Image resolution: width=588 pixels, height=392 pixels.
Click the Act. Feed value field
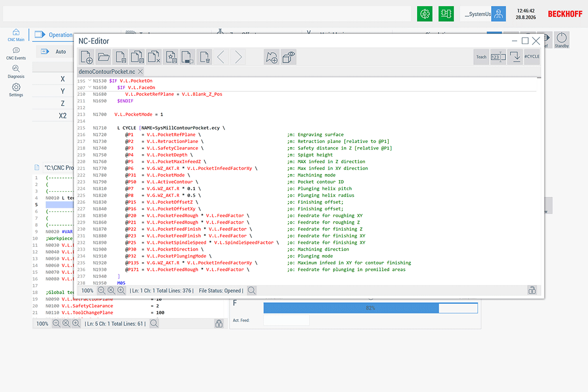point(286,320)
